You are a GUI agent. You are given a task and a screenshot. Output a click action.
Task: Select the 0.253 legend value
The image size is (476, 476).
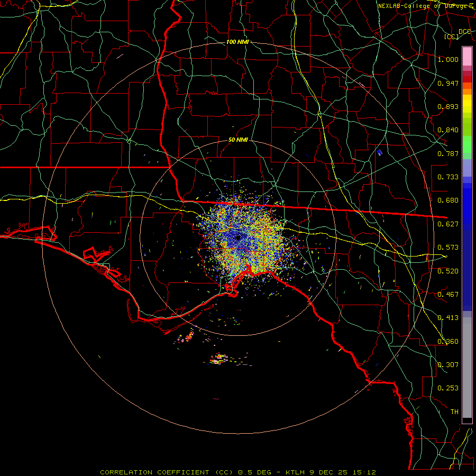[x=448, y=388]
